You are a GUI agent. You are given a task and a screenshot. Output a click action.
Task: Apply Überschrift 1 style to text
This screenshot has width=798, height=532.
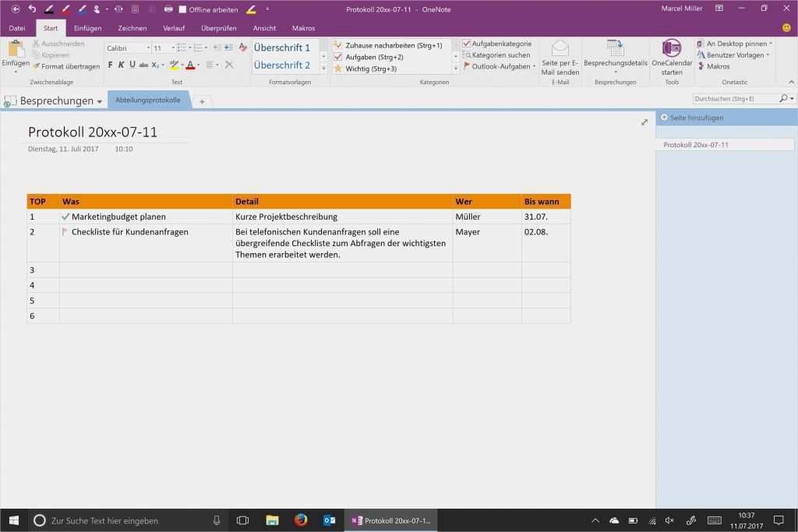coord(282,48)
